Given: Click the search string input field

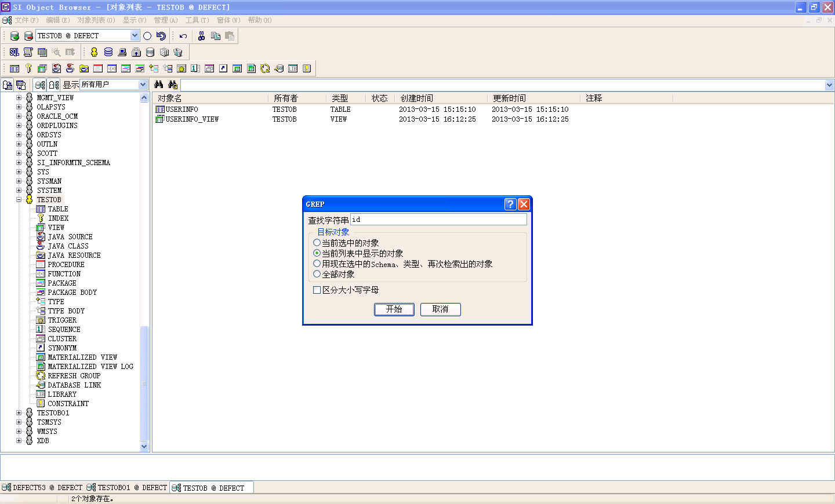Looking at the screenshot, I should click(x=438, y=220).
